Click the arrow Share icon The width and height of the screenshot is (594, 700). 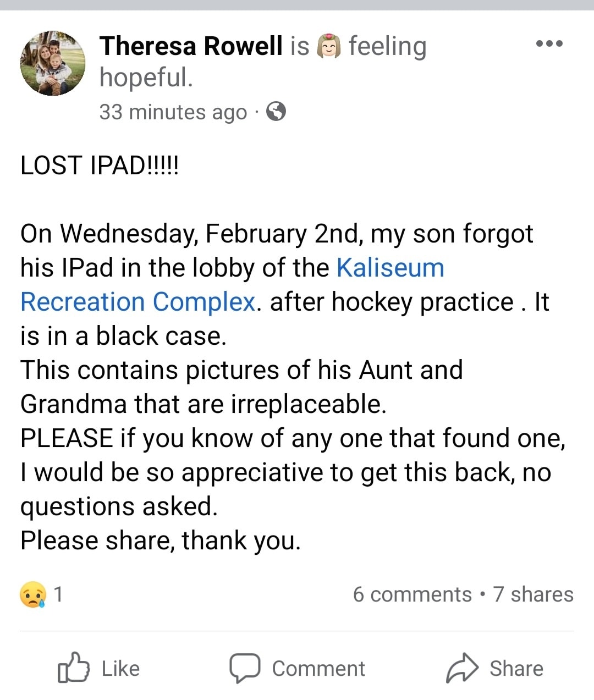(x=463, y=668)
